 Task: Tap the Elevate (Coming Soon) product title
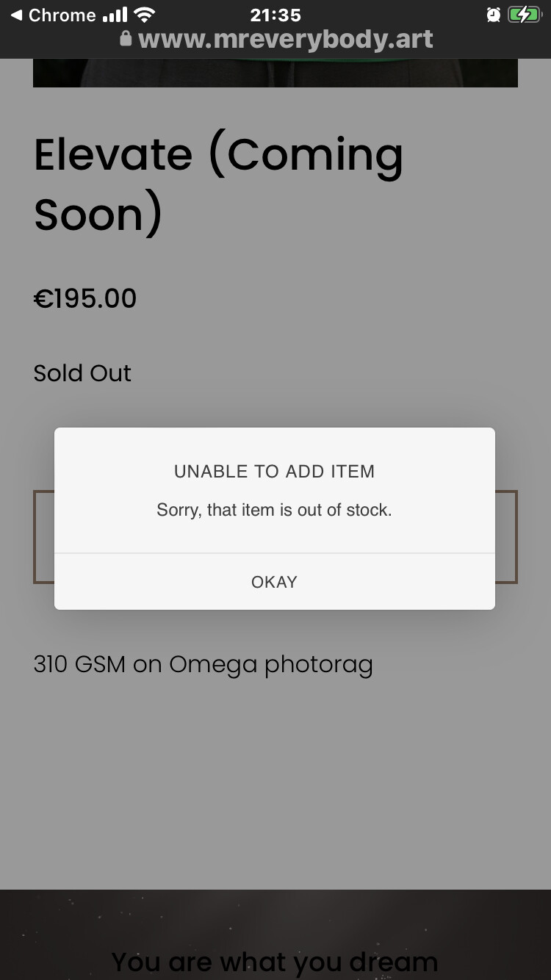218,184
